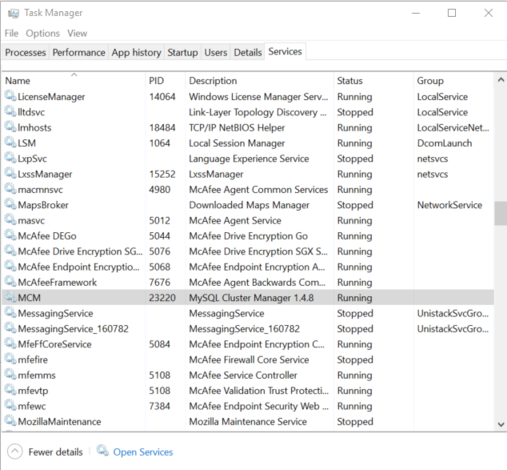Select the McAfee Drive Encryption SG... row

248,251
